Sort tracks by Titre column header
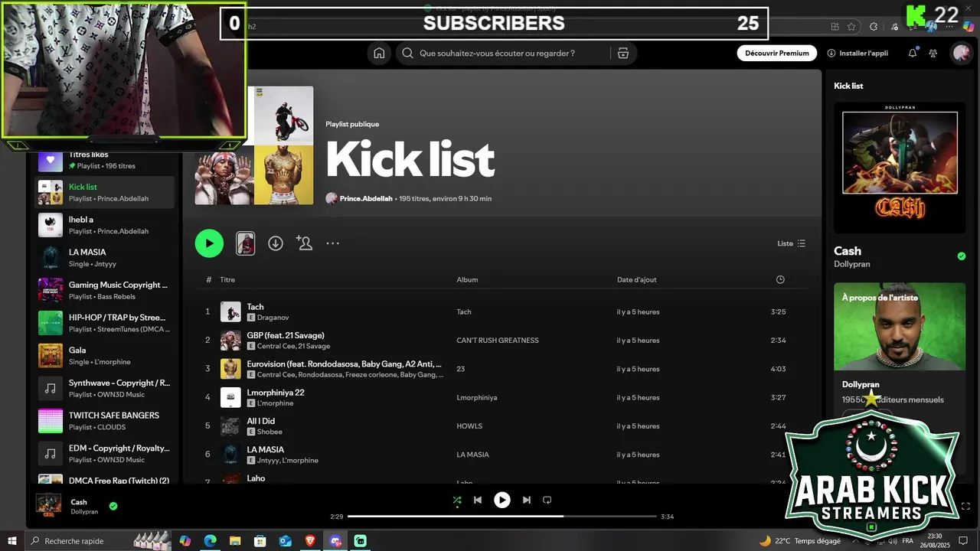Screen dimensions: 980x551 click(227, 279)
